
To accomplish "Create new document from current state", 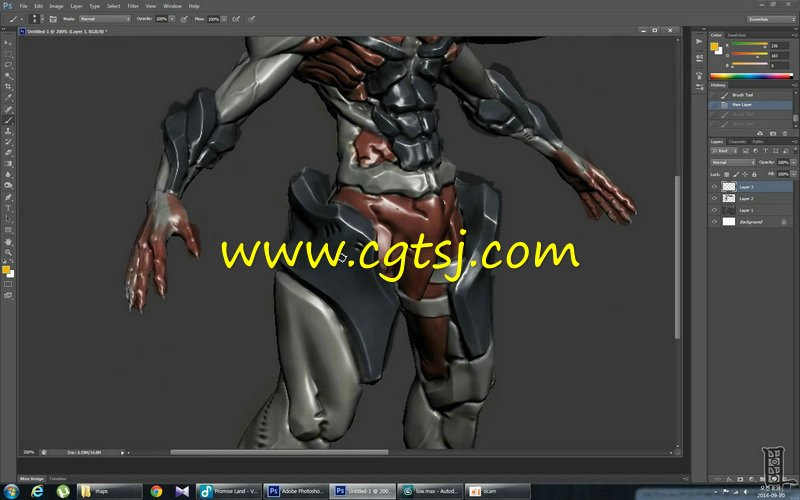I will [x=760, y=133].
